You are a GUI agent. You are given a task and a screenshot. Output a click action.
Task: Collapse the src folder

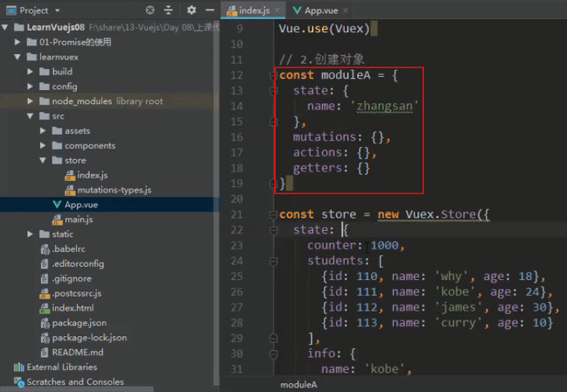(30, 116)
